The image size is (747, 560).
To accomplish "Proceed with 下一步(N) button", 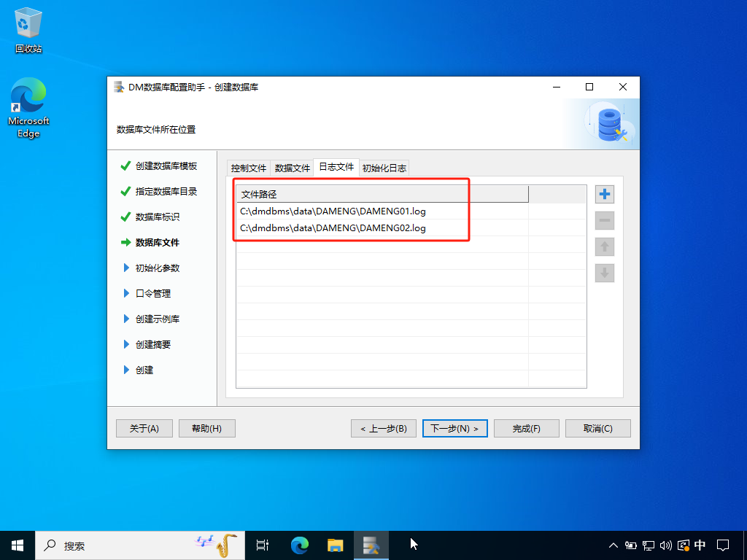I will tap(455, 429).
